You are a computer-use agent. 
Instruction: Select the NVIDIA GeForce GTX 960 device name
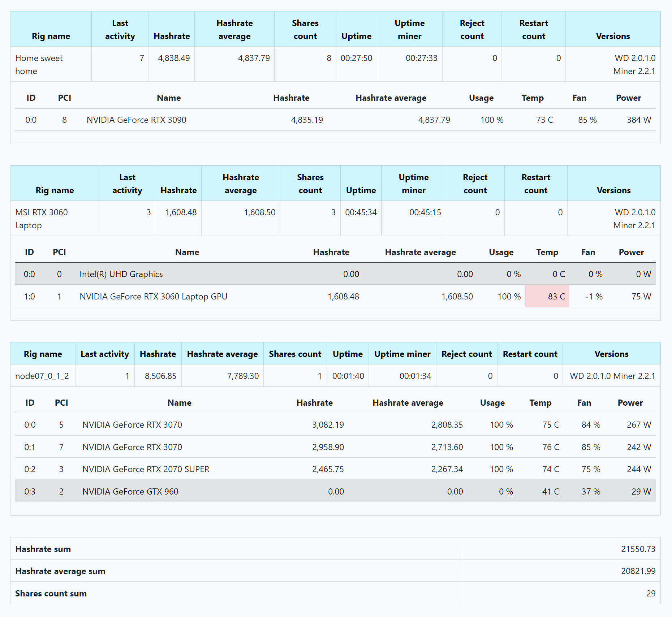(130, 491)
